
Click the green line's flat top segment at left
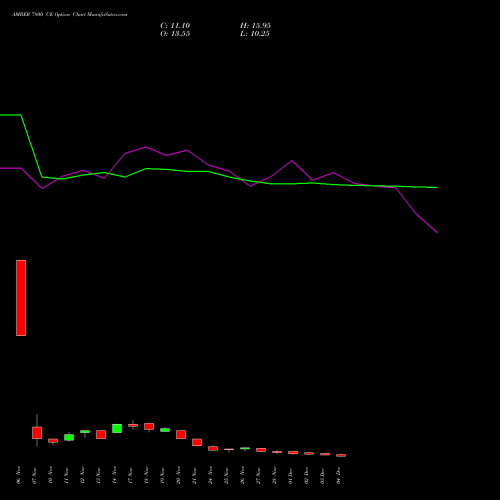click(x=11, y=115)
